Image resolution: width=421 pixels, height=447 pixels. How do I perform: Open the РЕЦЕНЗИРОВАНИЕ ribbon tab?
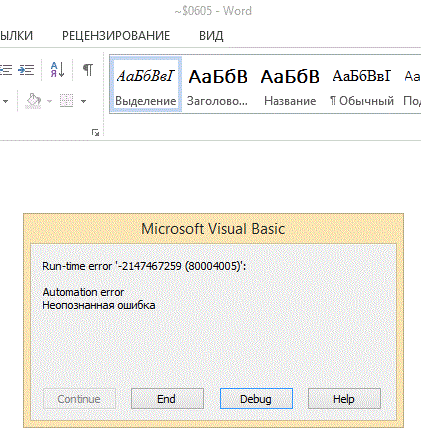(x=116, y=36)
